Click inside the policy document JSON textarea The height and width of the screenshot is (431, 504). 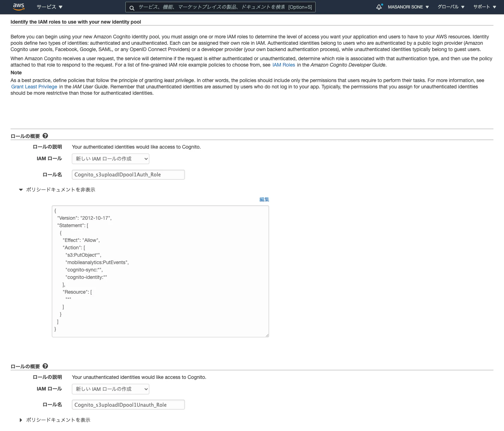click(160, 271)
